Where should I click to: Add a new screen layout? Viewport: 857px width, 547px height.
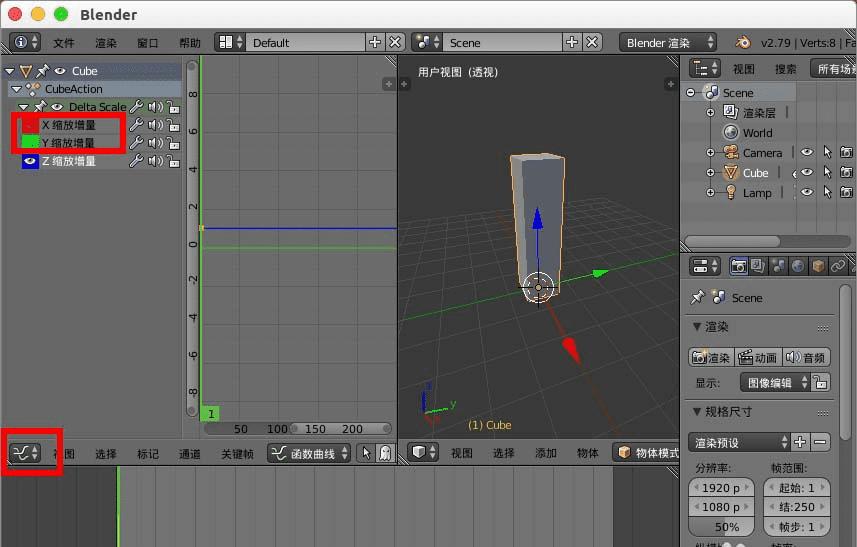375,42
